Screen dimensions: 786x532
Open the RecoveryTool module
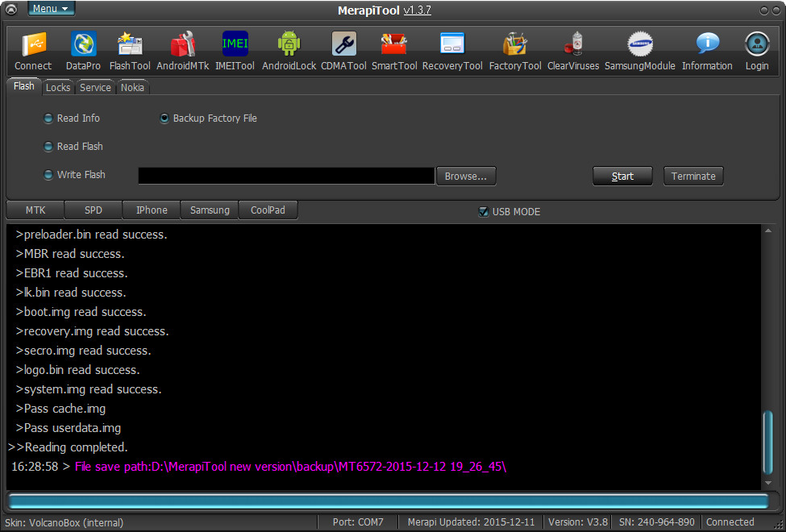click(452, 44)
